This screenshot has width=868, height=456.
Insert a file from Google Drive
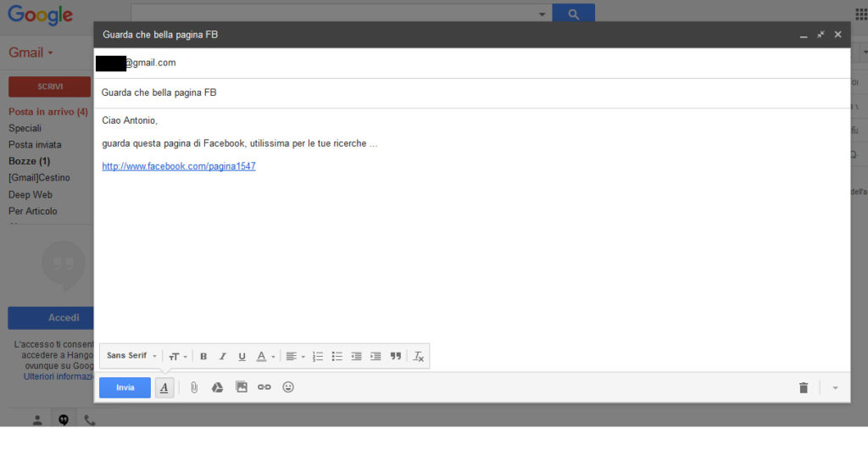click(218, 387)
